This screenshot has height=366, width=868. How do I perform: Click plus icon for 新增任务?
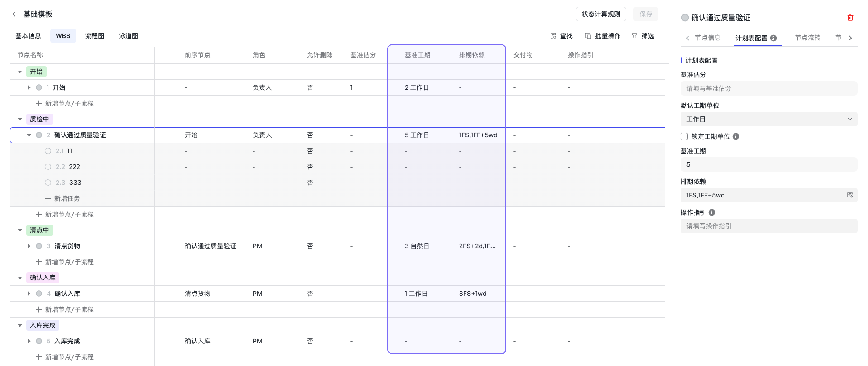coord(48,198)
